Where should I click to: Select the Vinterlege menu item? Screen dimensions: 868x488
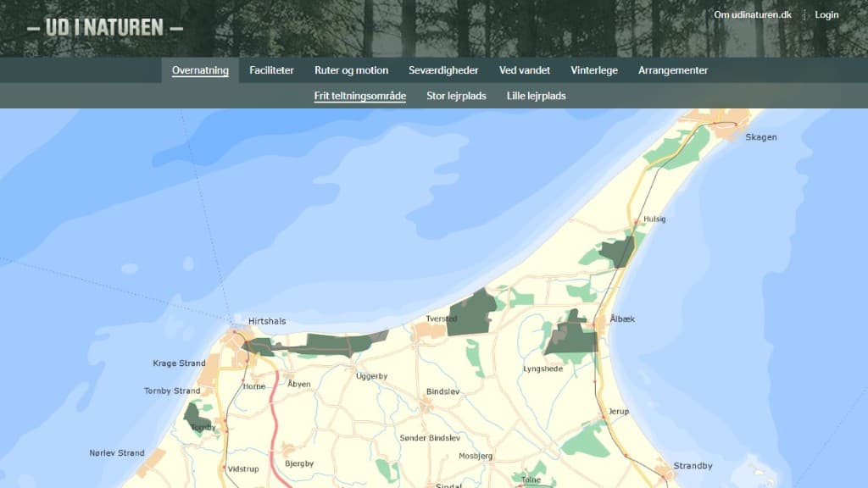(594, 70)
